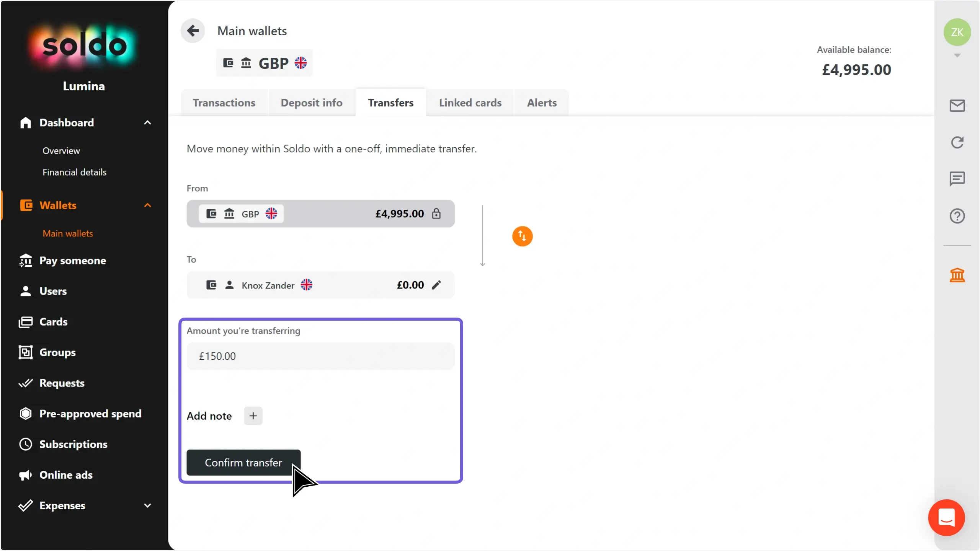Go to Financial details page
The height and width of the screenshot is (551, 980).
point(74,172)
